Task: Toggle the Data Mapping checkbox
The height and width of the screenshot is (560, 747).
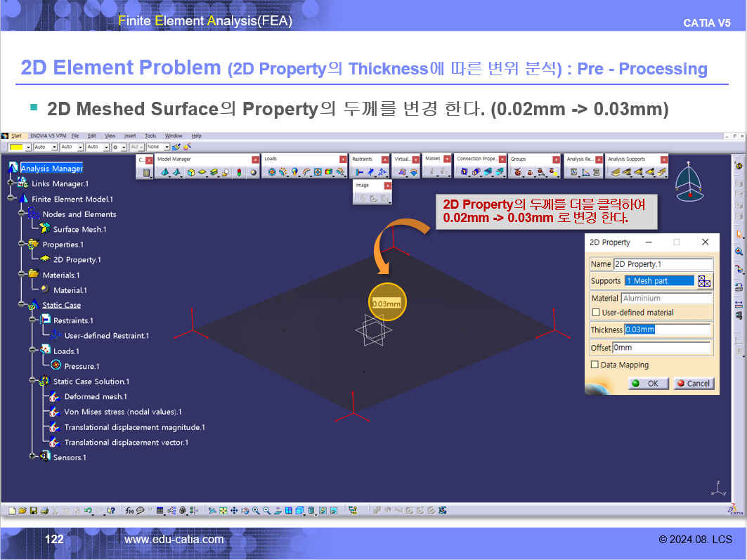Action: point(595,365)
